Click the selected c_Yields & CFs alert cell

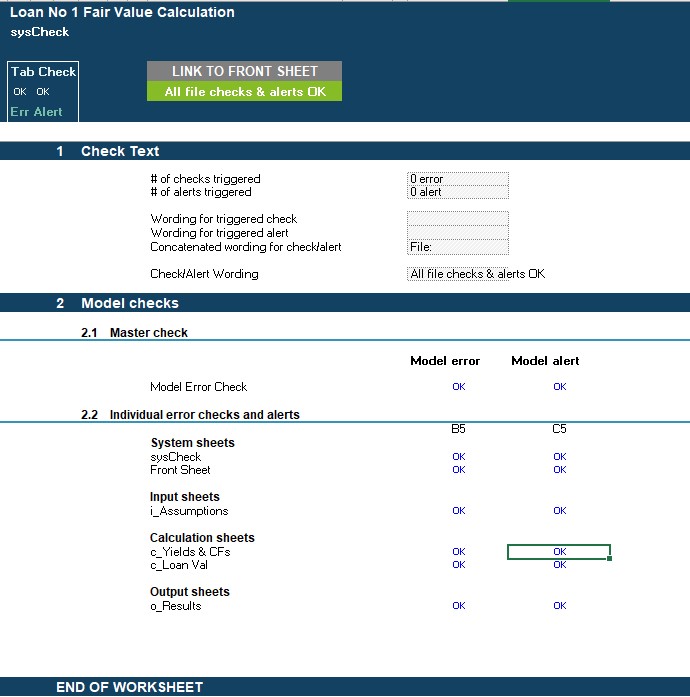559,552
